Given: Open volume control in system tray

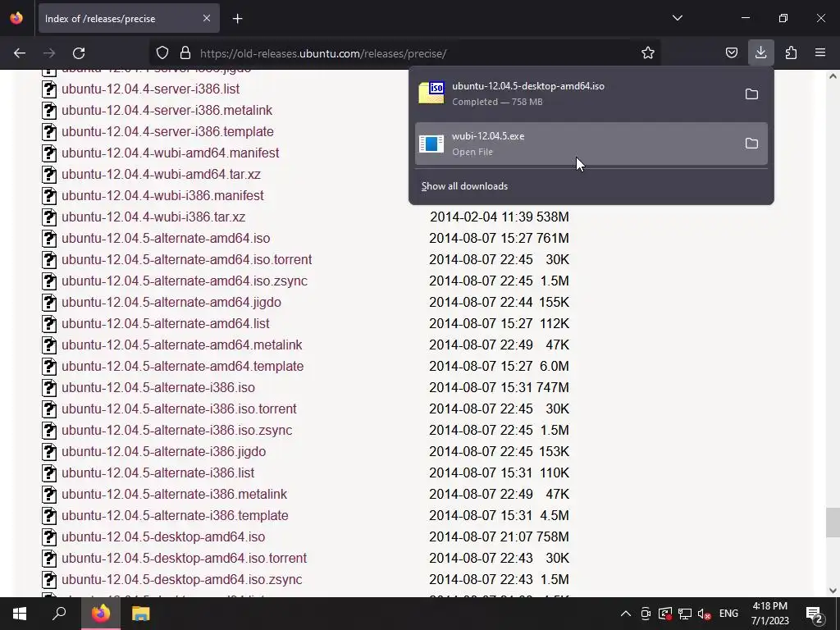Looking at the screenshot, I should (x=704, y=614).
